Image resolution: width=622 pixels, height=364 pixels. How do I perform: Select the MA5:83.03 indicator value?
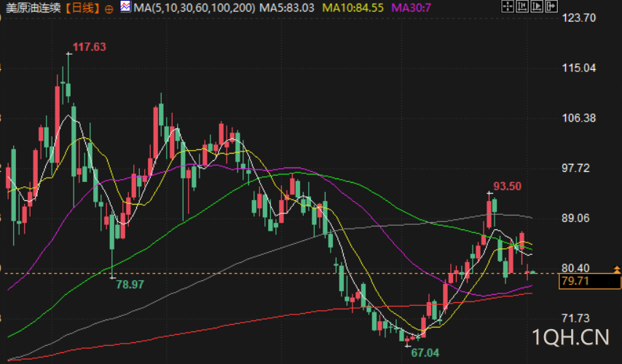287,7
